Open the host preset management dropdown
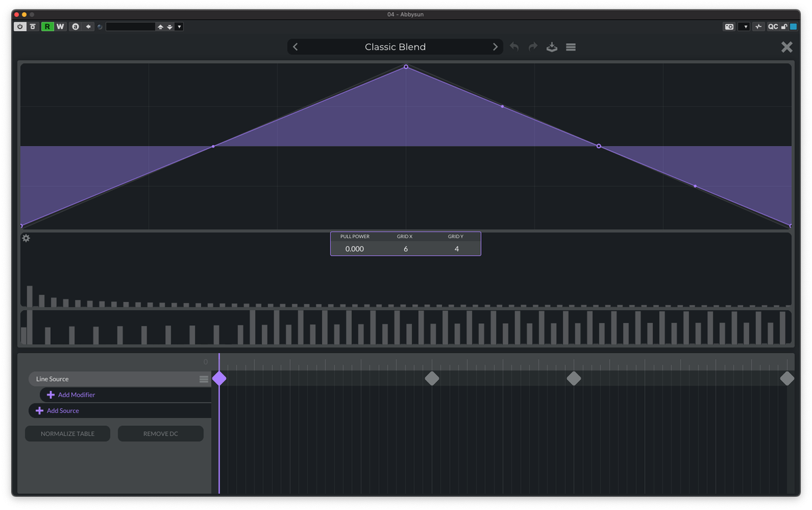The image size is (812, 510). pyautogui.click(x=179, y=26)
